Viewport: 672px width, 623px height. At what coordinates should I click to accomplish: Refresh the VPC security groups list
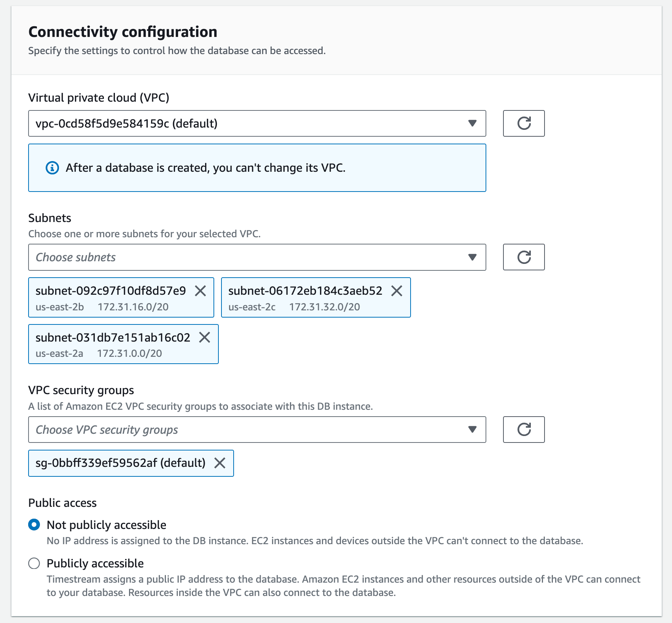click(524, 430)
